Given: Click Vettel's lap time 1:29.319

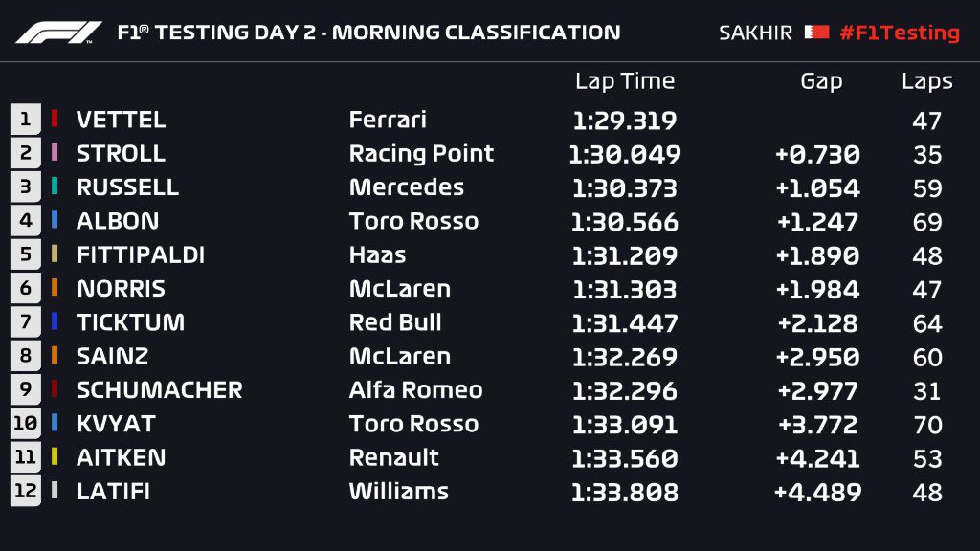Looking at the screenshot, I should pyautogui.click(x=625, y=121).
